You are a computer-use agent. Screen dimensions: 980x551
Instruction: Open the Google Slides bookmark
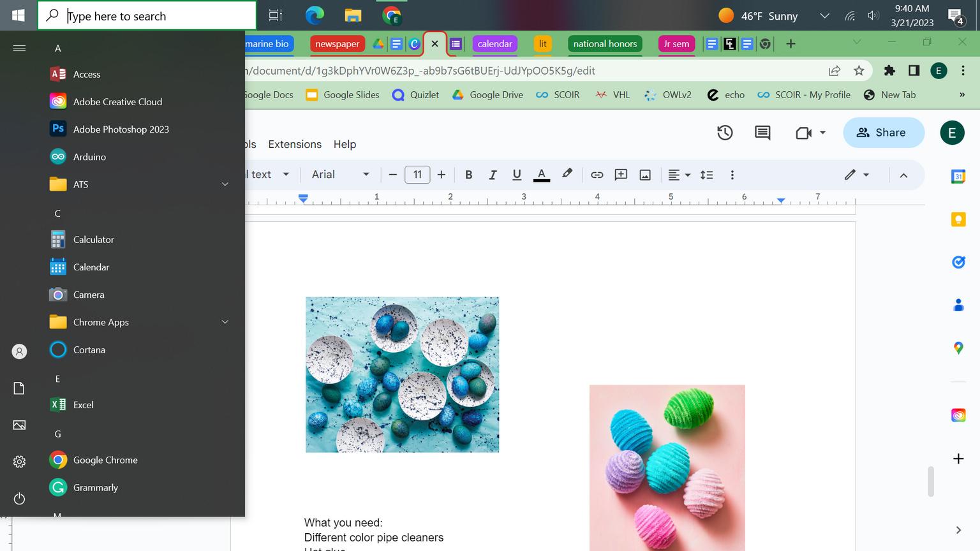[x=343, y=95]
